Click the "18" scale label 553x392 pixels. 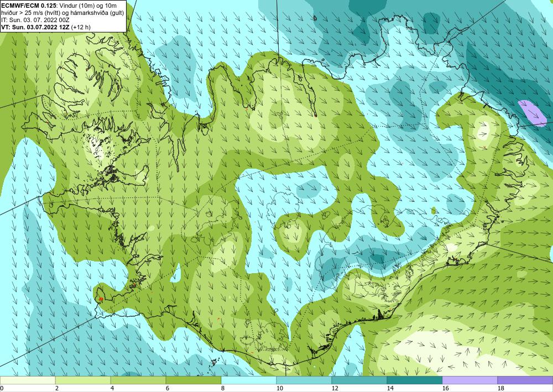500,389
